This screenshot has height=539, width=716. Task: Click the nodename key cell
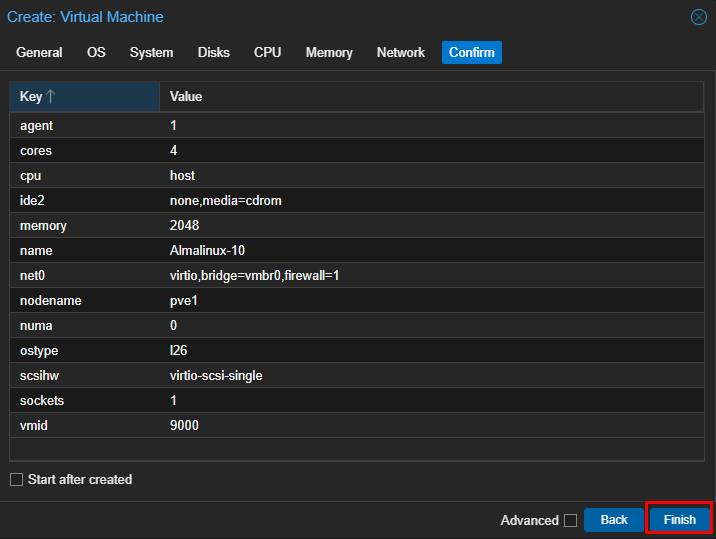84,301
